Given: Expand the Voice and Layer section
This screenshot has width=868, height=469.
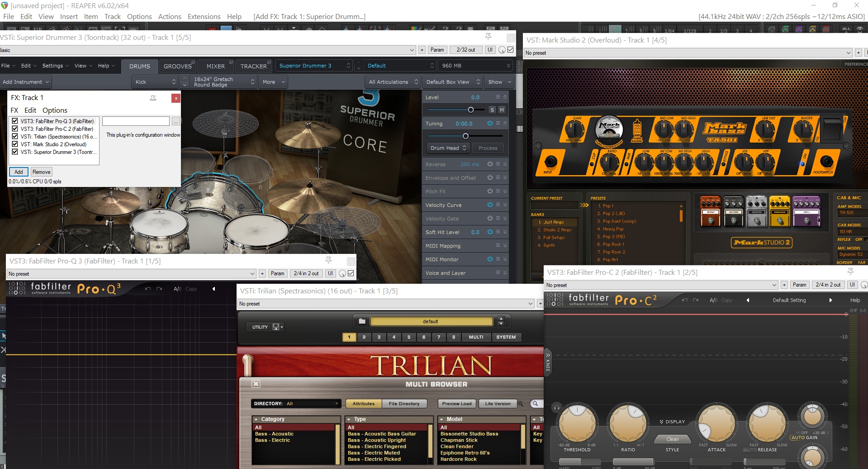Looking at the screenshot, I should pyautogui.click(x=505, y=273).
